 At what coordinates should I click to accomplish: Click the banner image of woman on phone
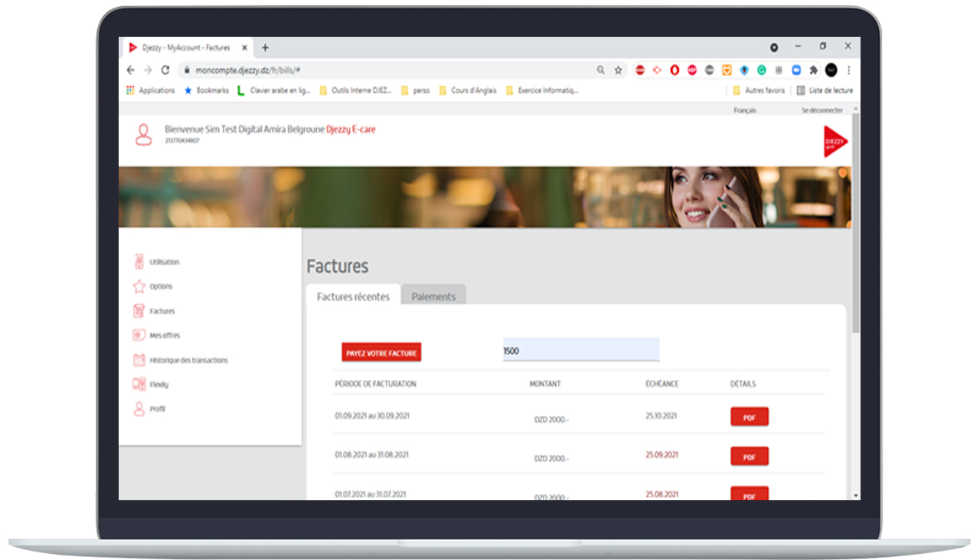click(x=485, y=197)
